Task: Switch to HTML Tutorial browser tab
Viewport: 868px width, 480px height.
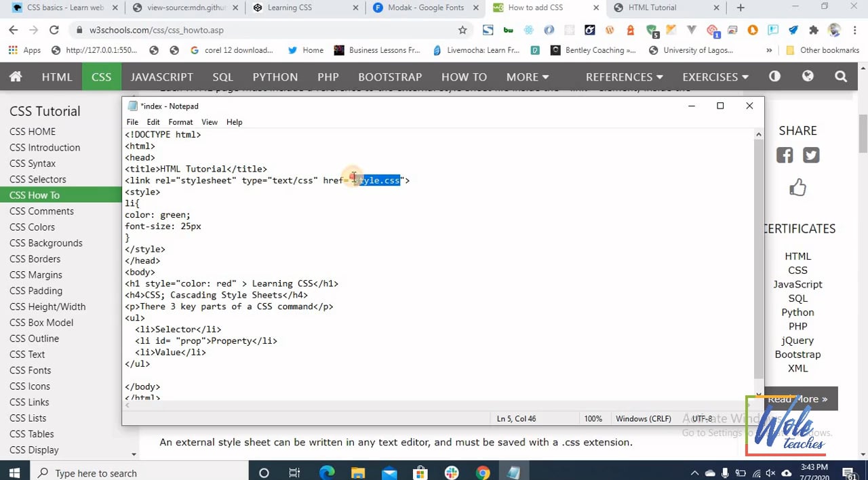Action: 668,8
